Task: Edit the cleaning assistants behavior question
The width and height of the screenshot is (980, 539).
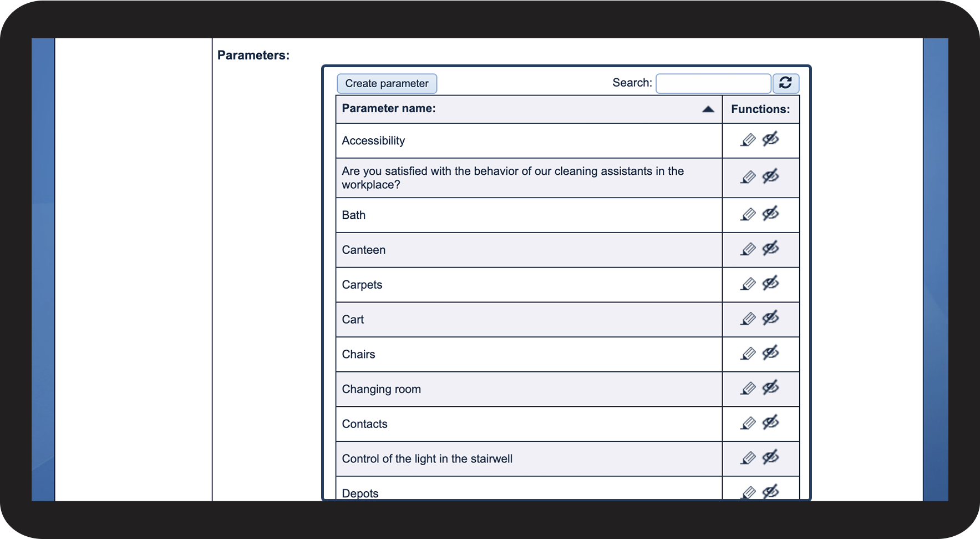Action: click(x=748, y=178)
